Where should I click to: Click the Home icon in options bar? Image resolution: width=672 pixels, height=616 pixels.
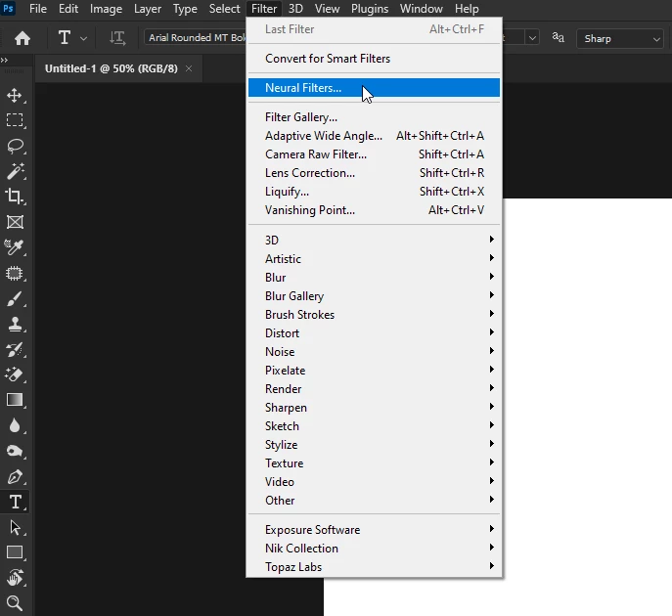coord(22,38)
